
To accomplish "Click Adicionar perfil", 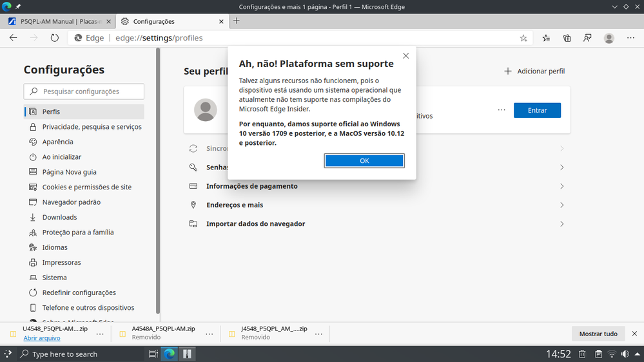I will (x=534, y=71).
